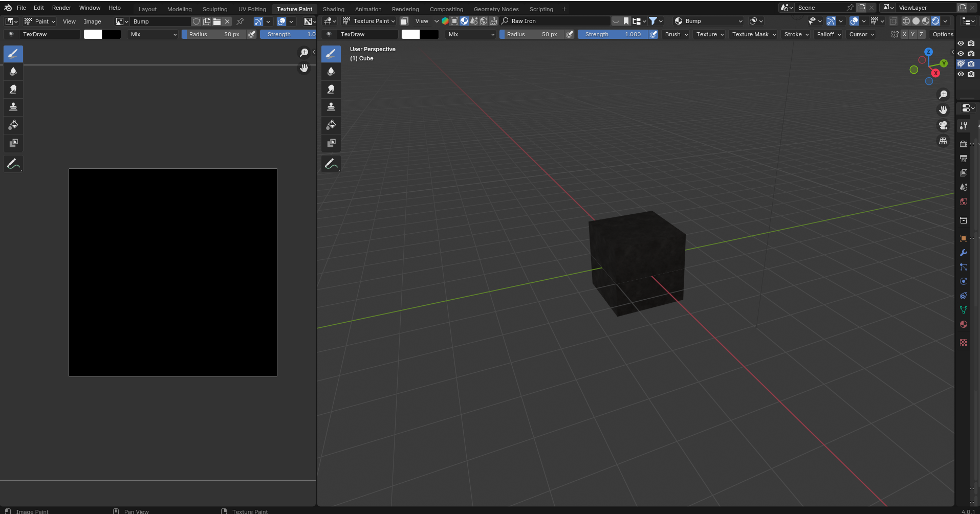This screenshot has width=980, height=514.
Task: Open the Mix blend mode dropdown in 3D viewport
Action: (471, 34)
